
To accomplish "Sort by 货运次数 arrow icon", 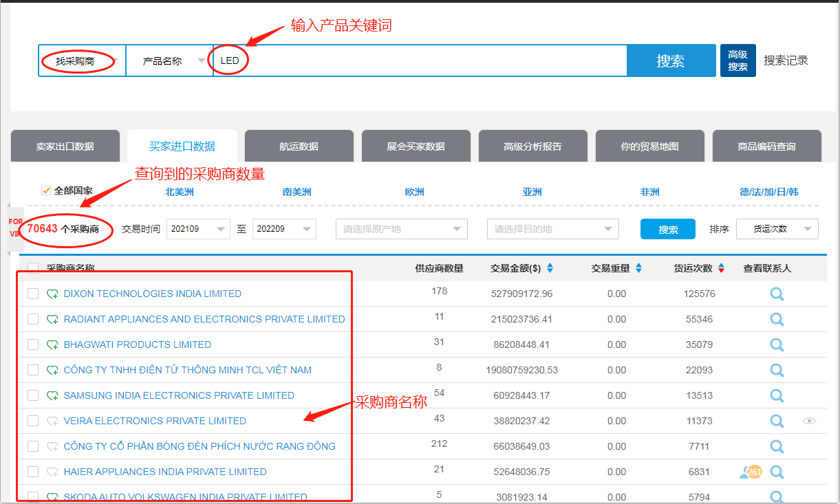I will (x=721, y=268).
